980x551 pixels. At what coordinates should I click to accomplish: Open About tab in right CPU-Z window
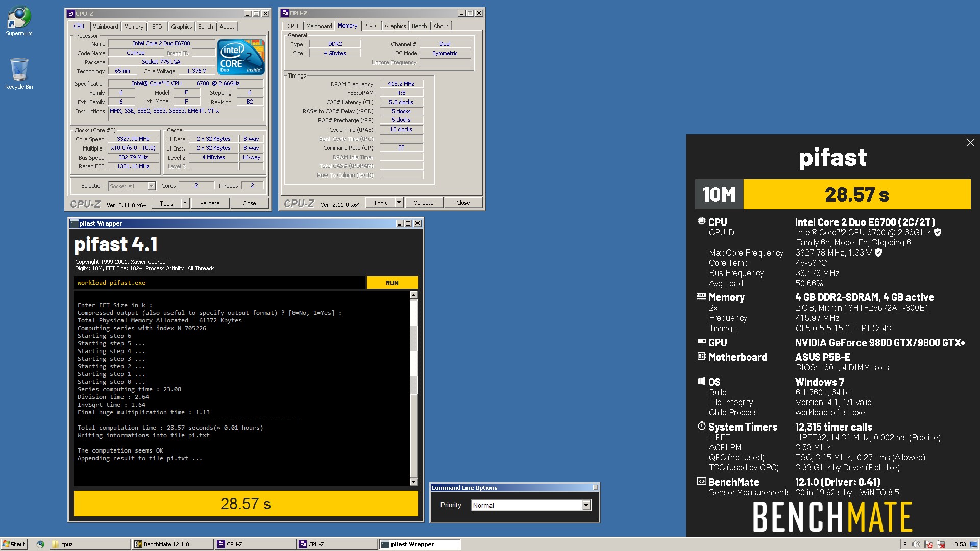point(441,26)
